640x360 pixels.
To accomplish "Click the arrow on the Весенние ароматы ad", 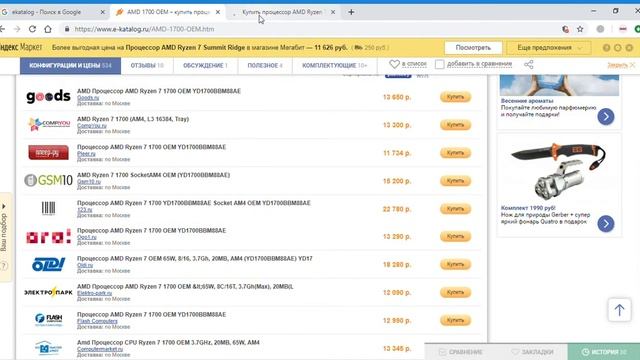I will [x=606, y=117].
